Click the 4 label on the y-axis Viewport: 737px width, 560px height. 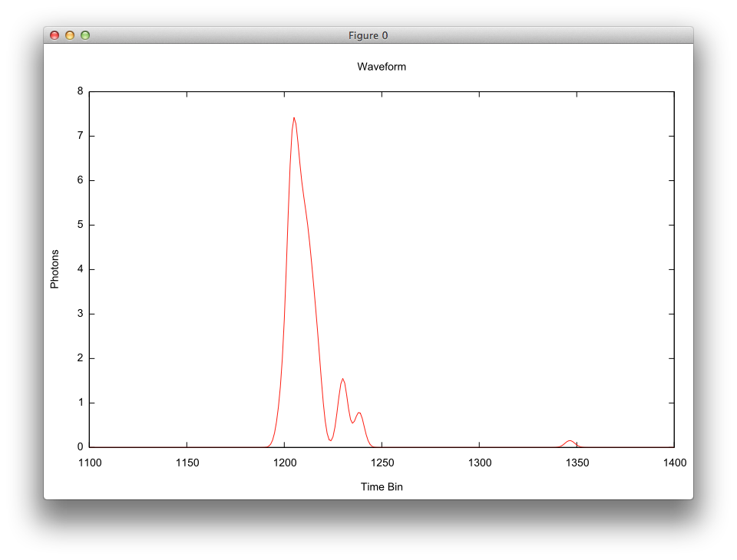(x=80, y=269)
